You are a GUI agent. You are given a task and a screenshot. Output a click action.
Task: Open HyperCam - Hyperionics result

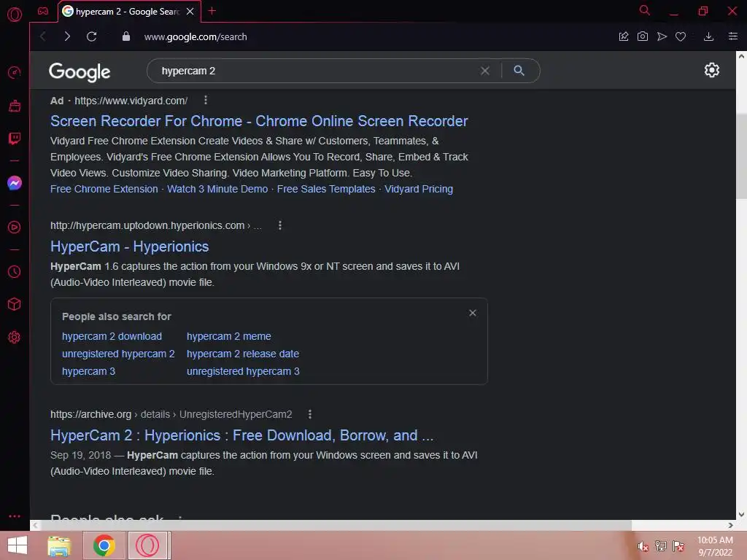(x=130, y=246)
